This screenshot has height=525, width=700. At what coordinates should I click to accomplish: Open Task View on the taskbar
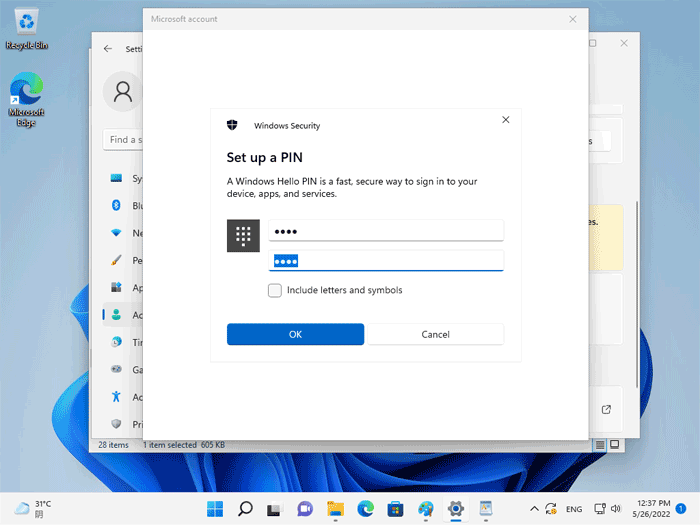coord(274,509)
